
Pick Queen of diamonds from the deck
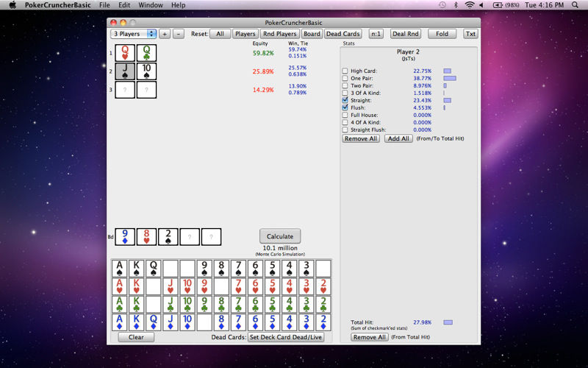tap(154, 322)
